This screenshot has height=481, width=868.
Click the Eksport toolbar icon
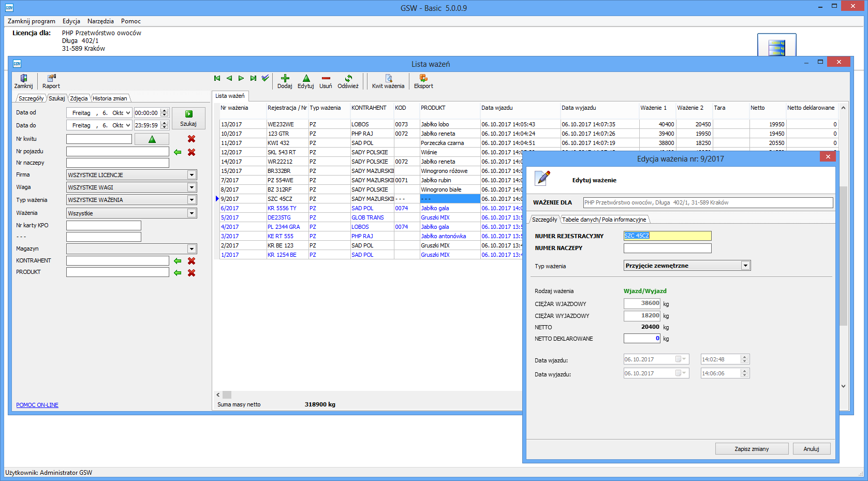423,79
